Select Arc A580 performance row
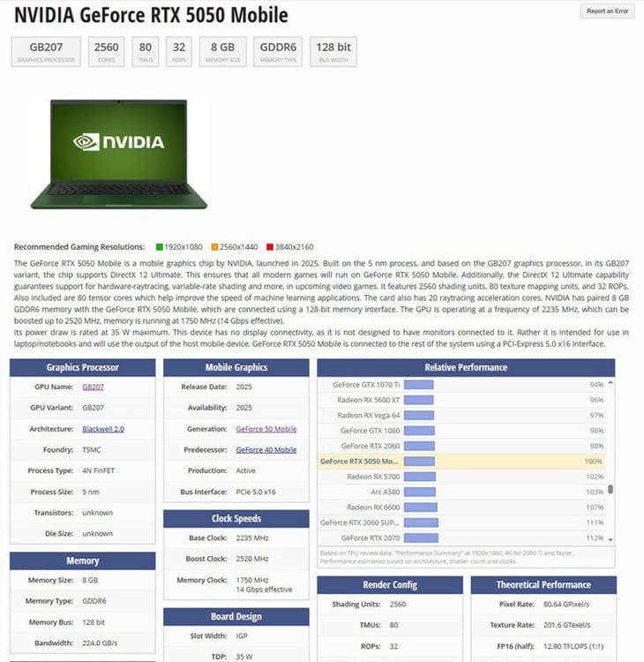Screen dimensions: 644x662 coord(461,492)
